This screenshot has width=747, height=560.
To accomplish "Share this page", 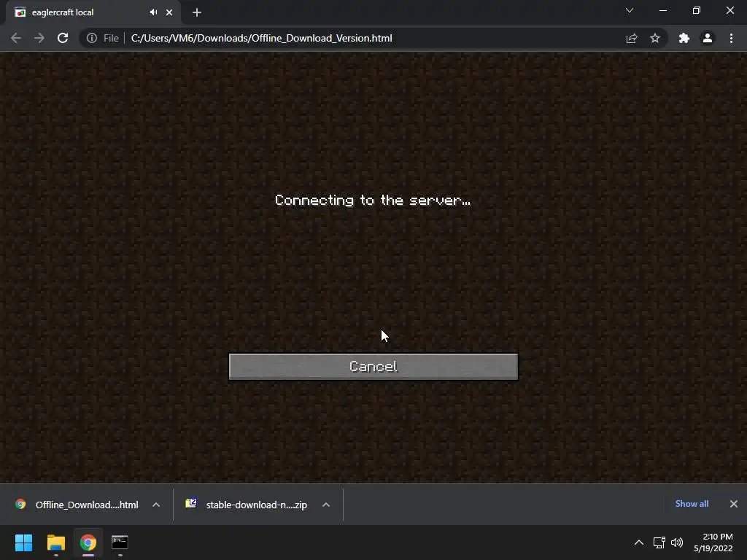I will coord(632,38).
